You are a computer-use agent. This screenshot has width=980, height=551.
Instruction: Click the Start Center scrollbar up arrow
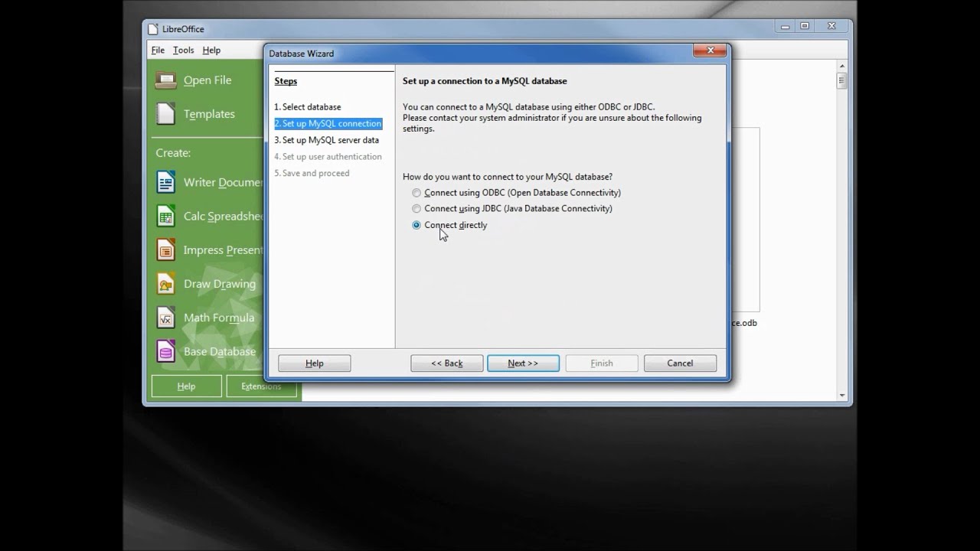click(x=842, y=67)
